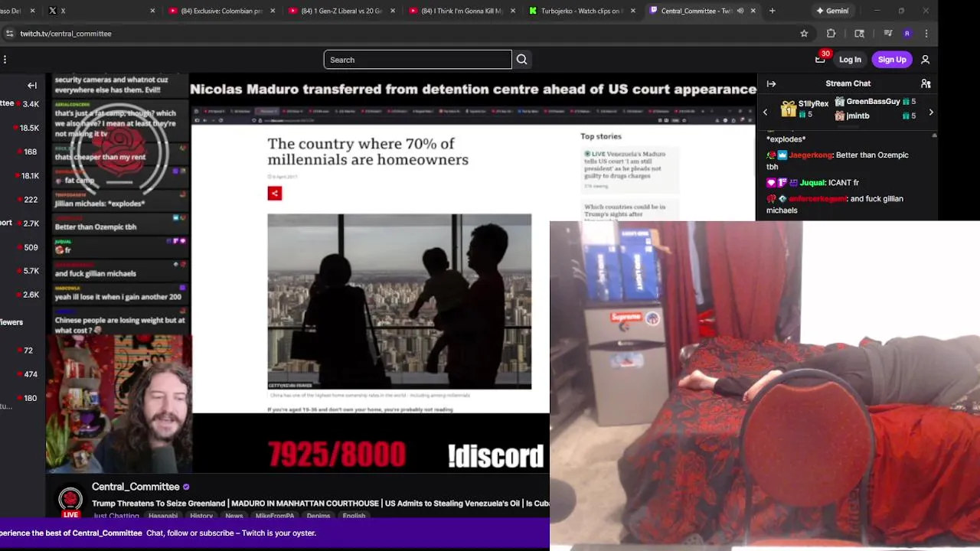Image resolution: width=980 pixels, height=551 pixels.
Task: Mute the Central_Committee tab audio icon
Action: pyautogui.click(x=740, y=11)
